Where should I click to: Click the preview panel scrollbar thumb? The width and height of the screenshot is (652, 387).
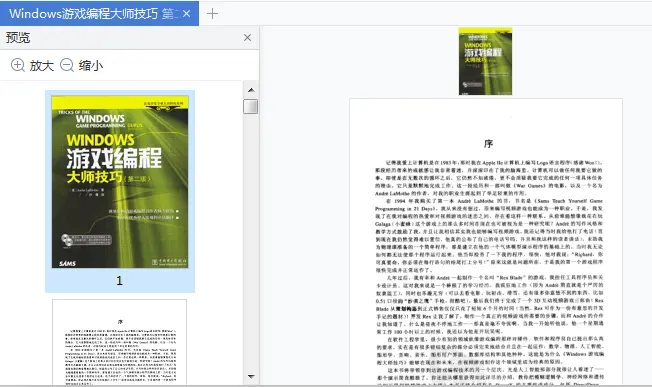(x=250, y=106)
